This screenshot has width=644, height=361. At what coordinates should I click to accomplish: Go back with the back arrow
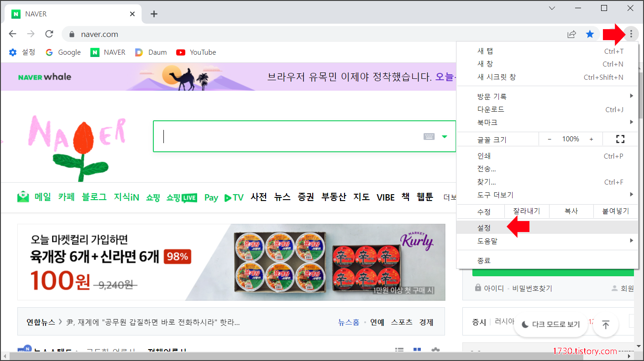click(x=12, y=34)
